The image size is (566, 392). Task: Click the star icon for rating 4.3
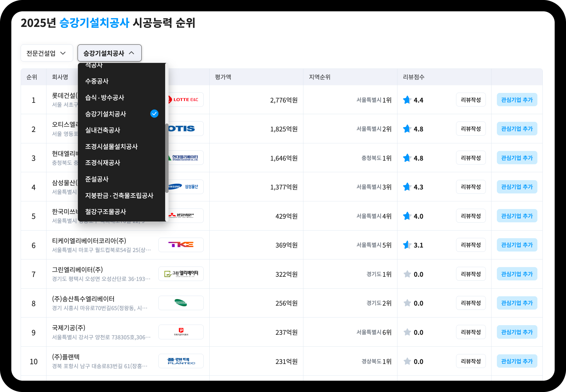pos(407,187)
